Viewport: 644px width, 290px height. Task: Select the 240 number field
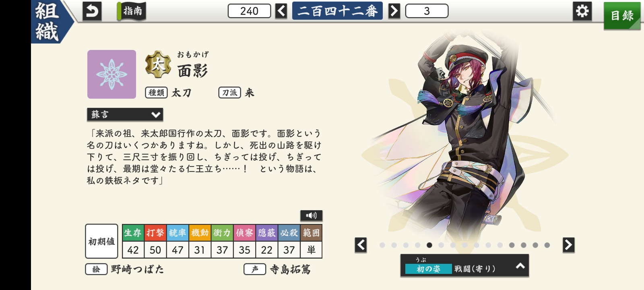click(249, 11)
